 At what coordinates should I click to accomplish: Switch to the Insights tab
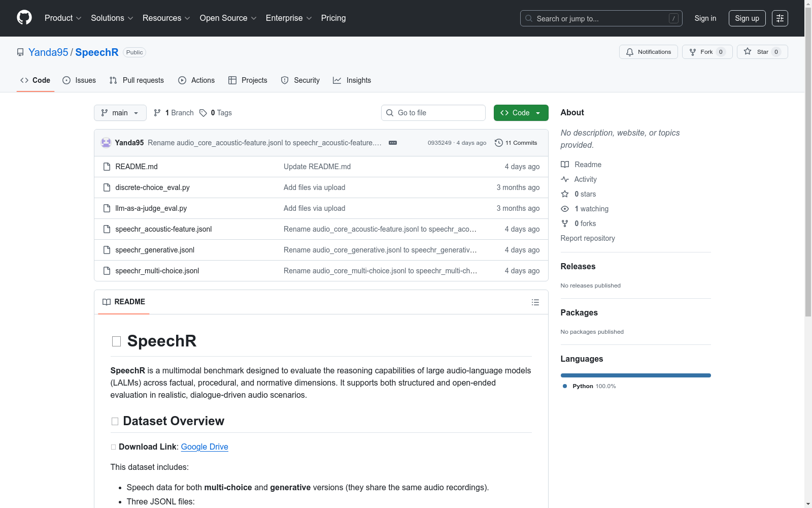point(352,80)
